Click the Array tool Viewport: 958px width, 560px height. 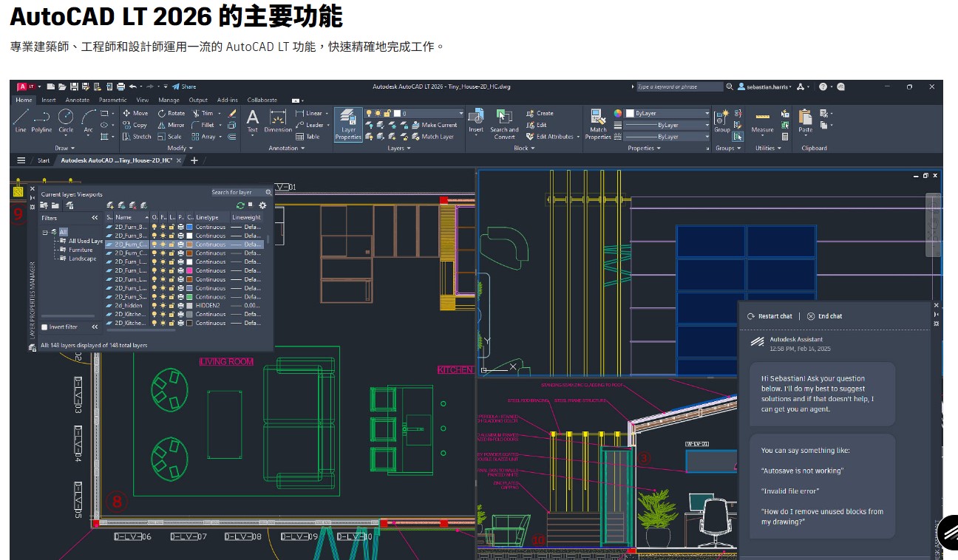204,137
